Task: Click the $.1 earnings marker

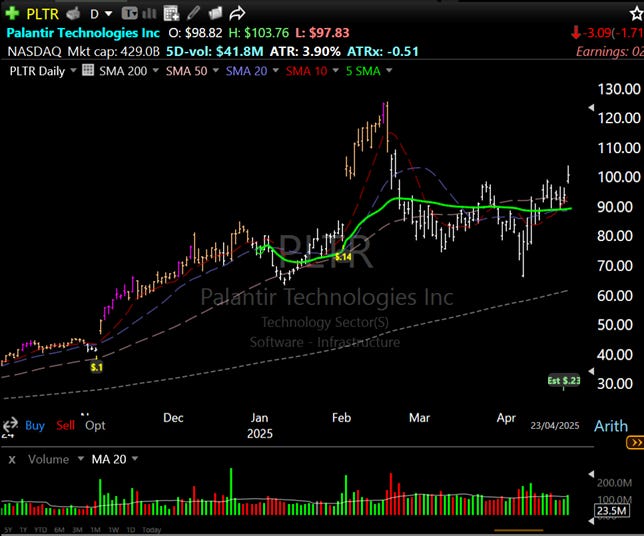Action: pos(97,367)
